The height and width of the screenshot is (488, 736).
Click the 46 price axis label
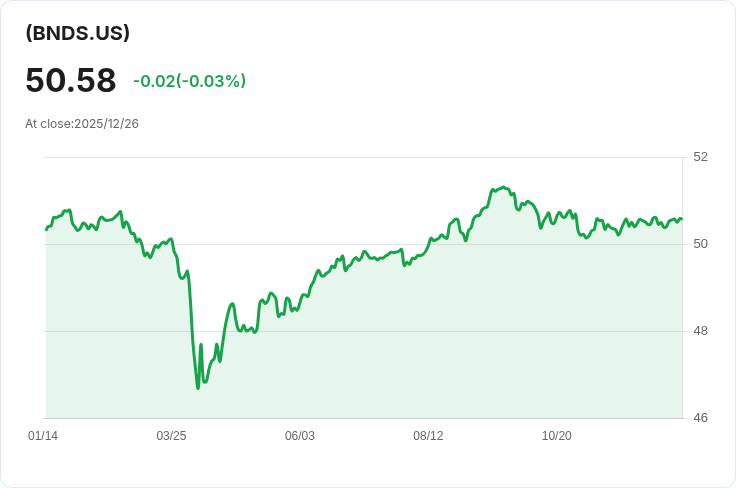coord(700,418)
